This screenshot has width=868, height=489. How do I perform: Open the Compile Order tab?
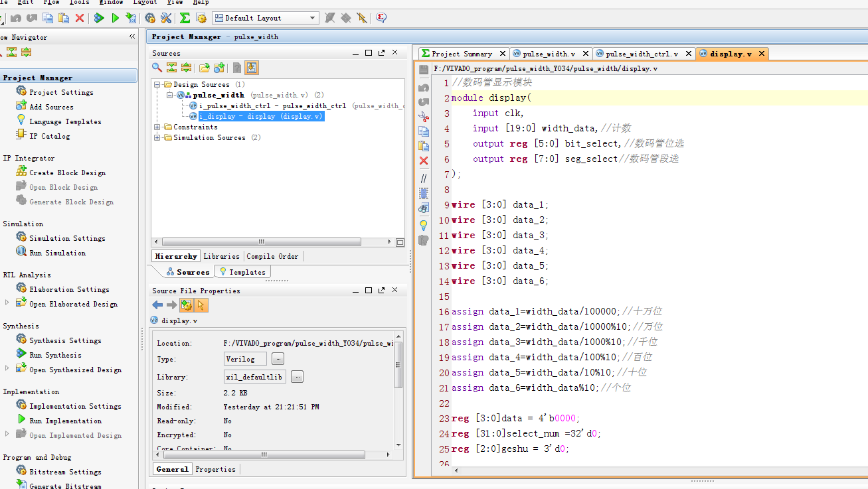(272, 256)
